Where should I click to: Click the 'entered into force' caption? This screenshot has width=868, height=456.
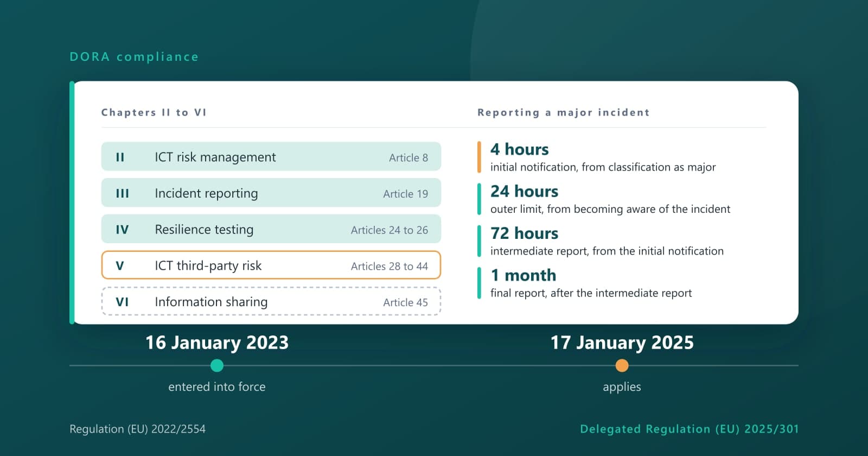pyautogui.click(x=217, y=387)
